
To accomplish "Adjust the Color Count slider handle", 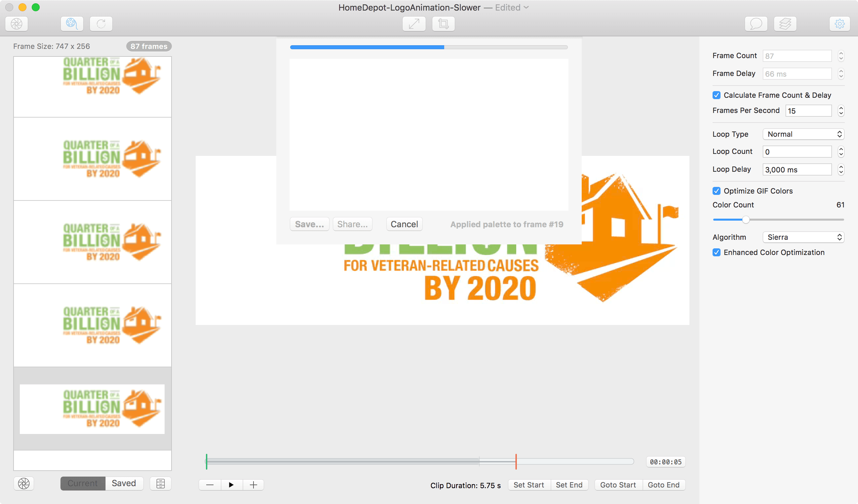I will click(x=746, y=220).
